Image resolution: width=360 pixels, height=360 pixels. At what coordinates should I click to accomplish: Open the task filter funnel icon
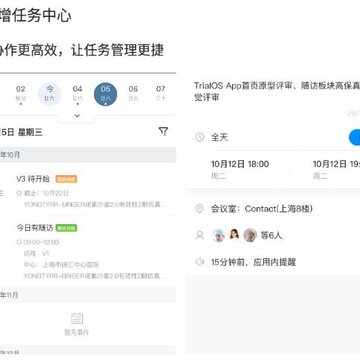point(163,131)
